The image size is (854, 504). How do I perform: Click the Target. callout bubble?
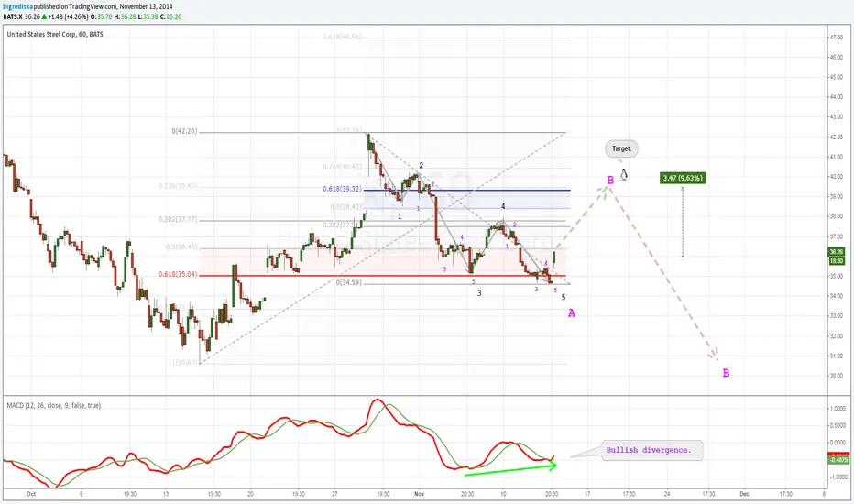(x=621, y=148)
